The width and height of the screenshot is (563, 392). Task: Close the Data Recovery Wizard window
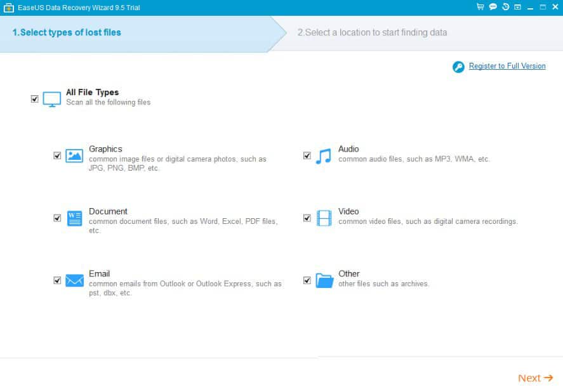[555, 7]
